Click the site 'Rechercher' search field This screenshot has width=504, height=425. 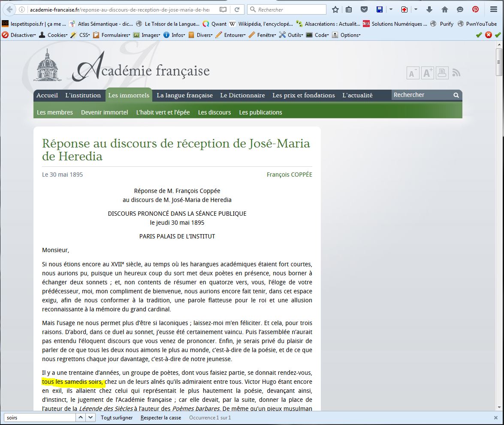[x=422, y=95]
